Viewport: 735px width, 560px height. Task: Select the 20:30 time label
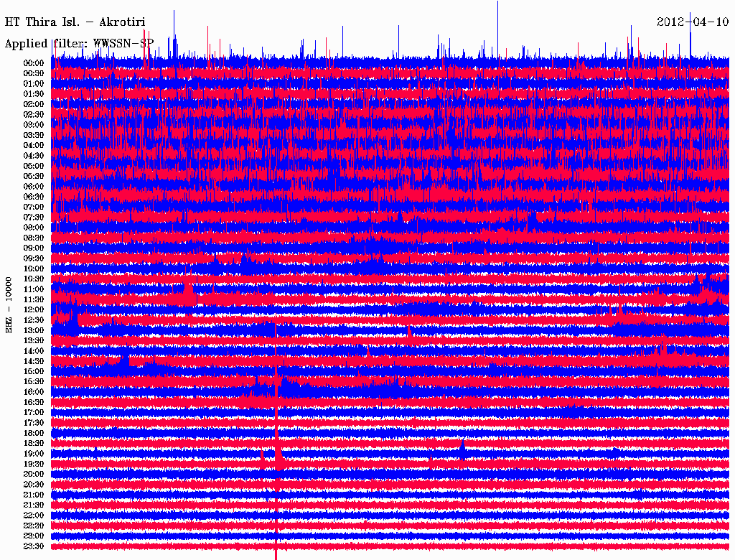pyautogui.click(x=34, y=485)
